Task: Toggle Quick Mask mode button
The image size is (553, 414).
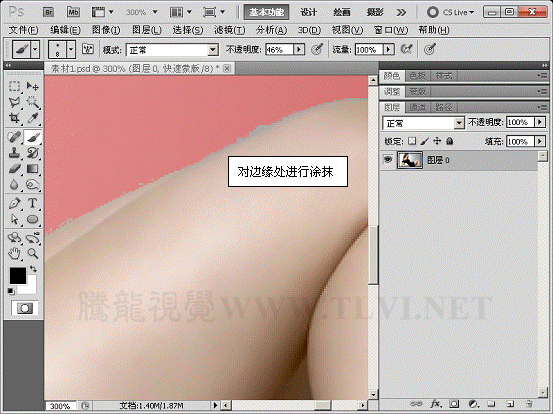Action: 24,308
